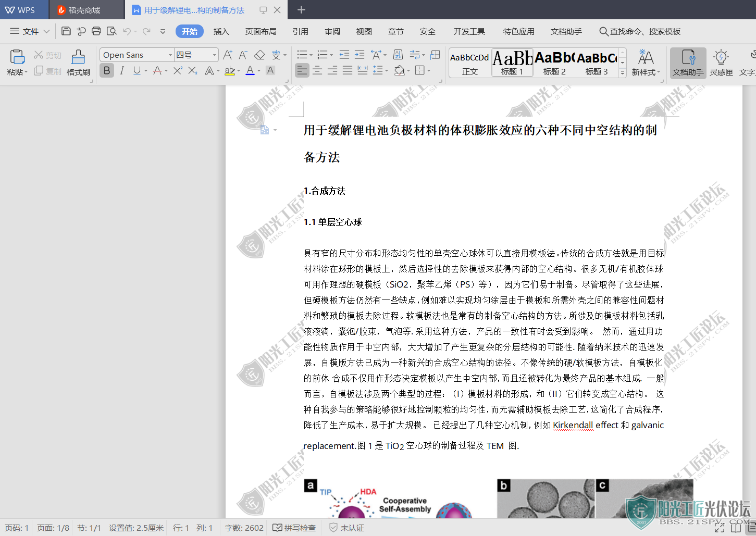Click search command (查找命令) magnifier

pyautogui.click(x=604, y=32)
